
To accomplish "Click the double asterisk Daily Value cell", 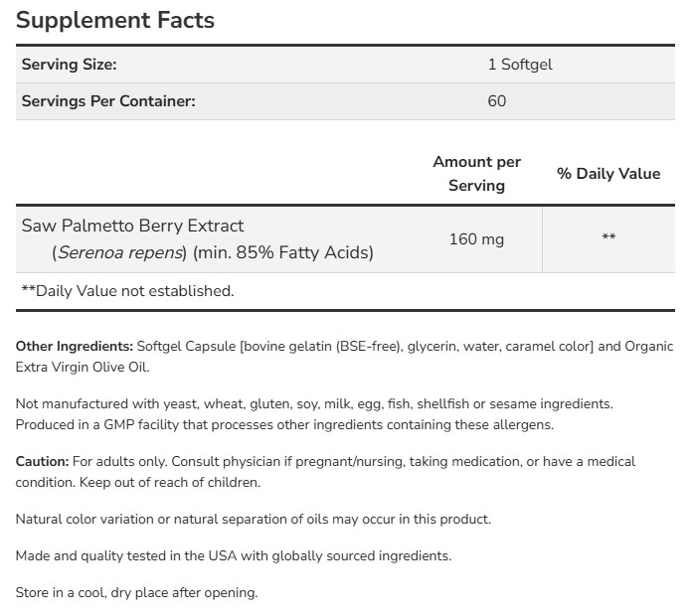I will point(608,238).
